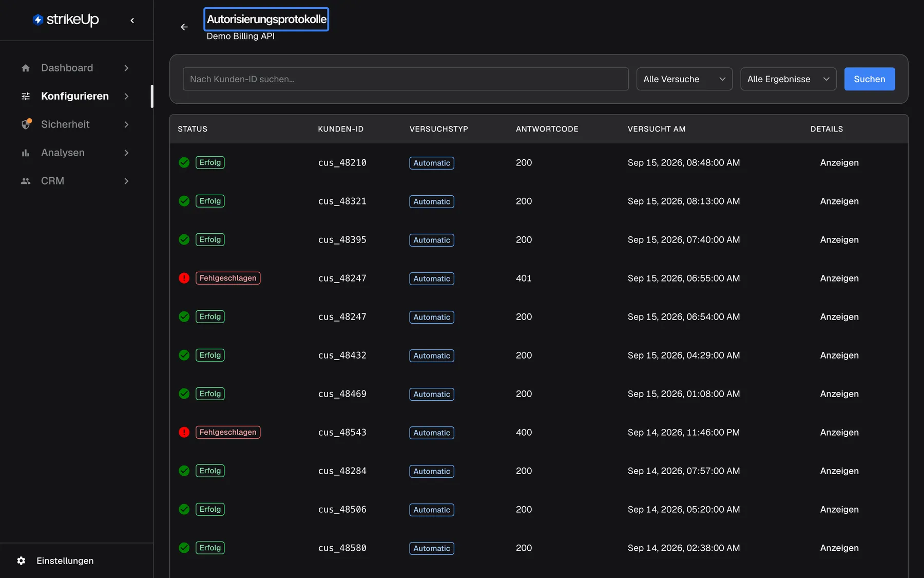Click the Erfolg badge for cus_48506
This screenshot has width=924, height=578.
click(209, 509)
